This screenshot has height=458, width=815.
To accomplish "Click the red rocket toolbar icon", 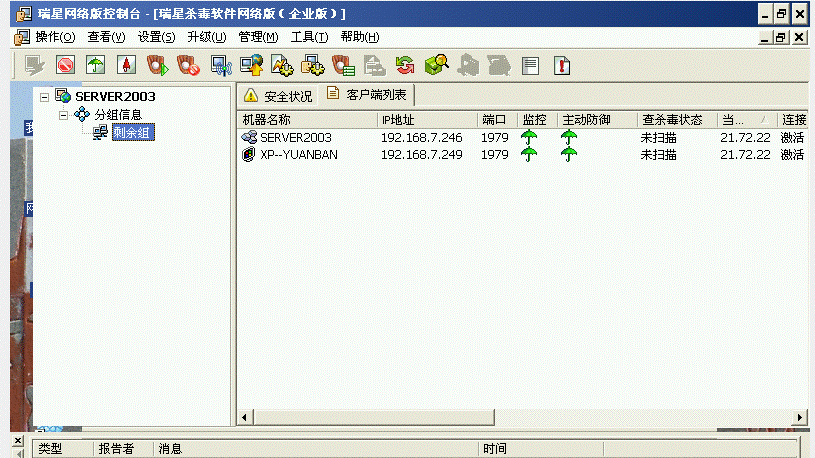I will pyautogui.click(x=126, y=66).
